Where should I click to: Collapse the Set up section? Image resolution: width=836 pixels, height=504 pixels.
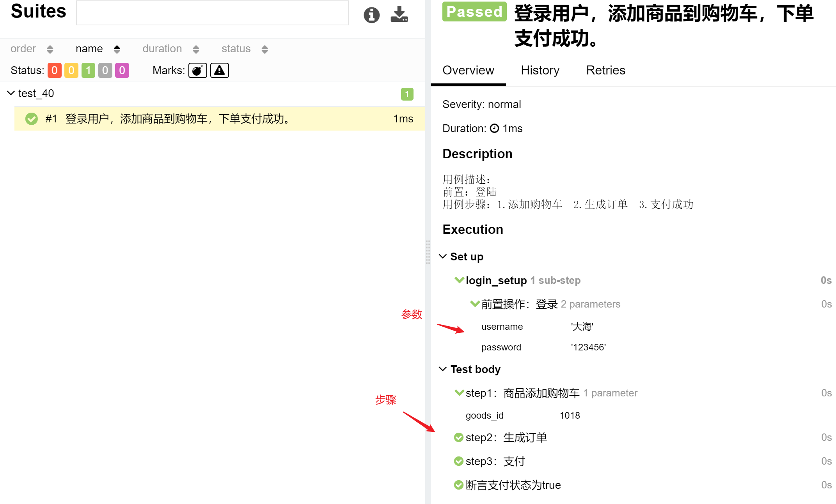[x=443, y=256]
